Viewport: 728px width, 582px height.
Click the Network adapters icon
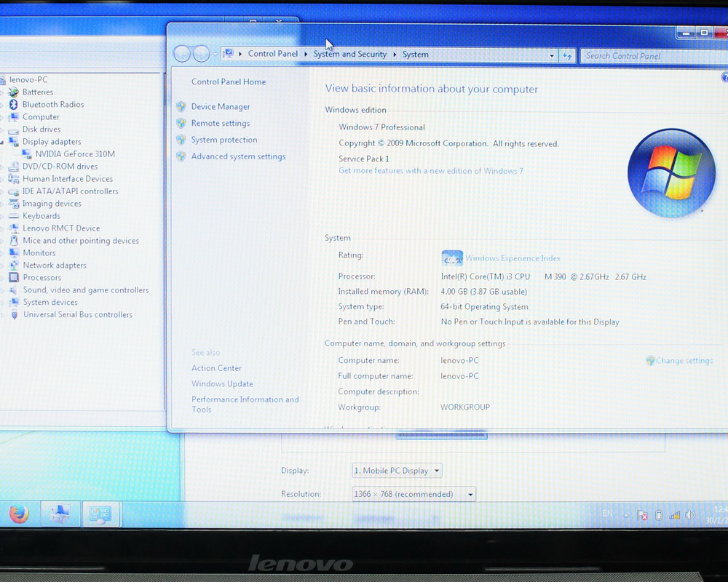14,265
